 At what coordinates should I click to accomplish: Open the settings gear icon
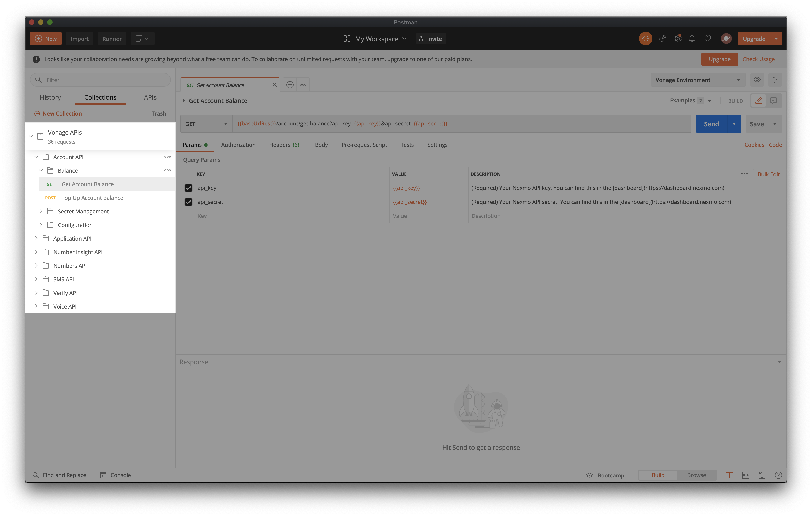tap(678, 39)
